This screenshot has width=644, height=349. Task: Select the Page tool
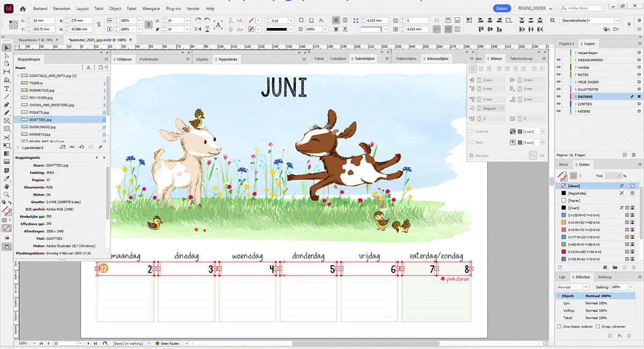click(7, 63)
